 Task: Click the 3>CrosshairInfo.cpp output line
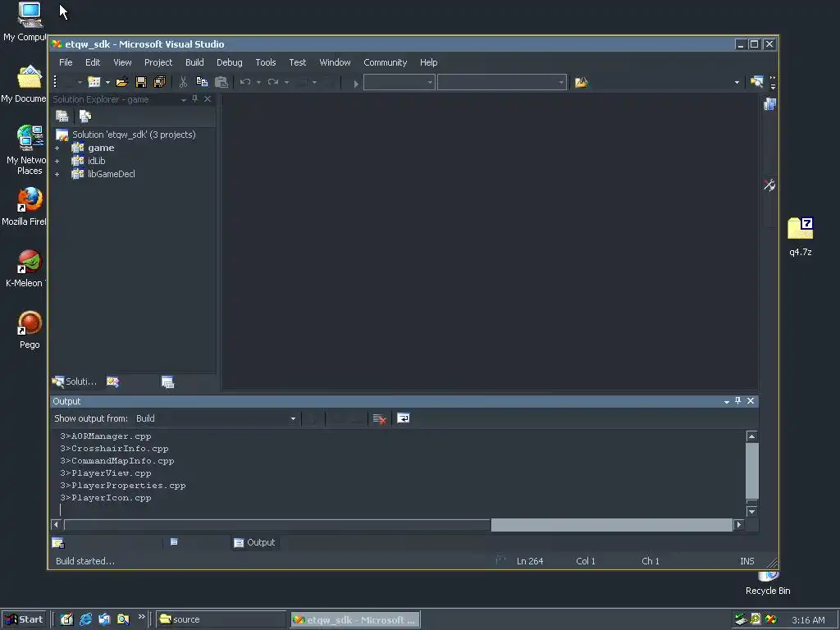pos(114,449)
